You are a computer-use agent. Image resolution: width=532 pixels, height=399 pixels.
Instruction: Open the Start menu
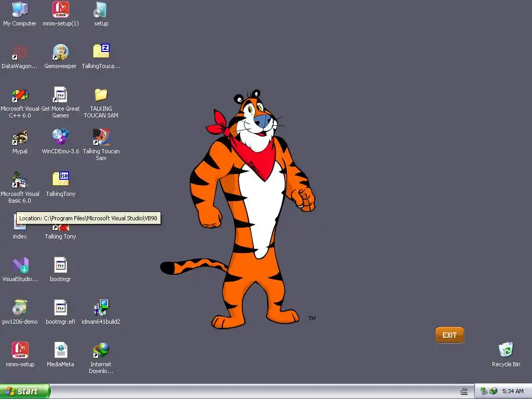tap(25, 392)
